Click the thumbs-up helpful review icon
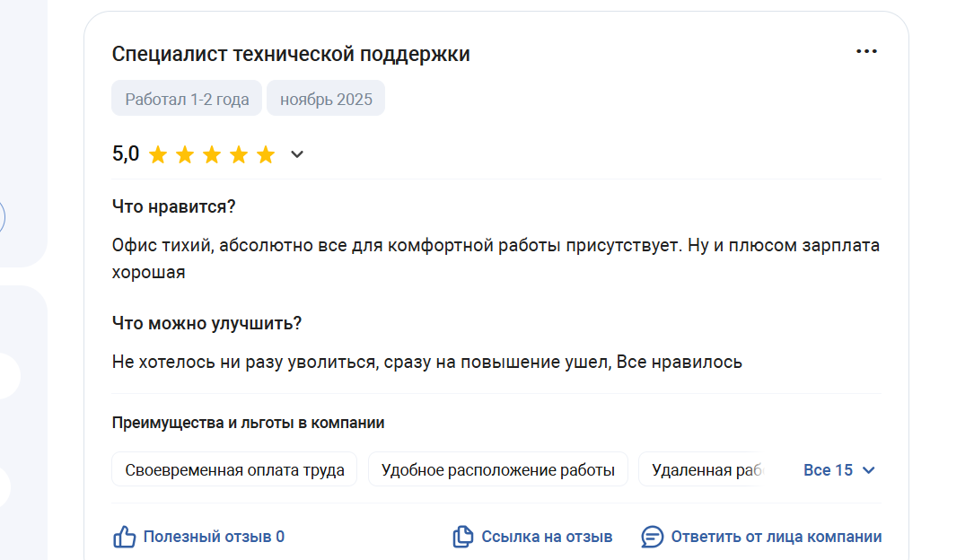Image resolution: width=974 pixels, height=560 pixels. [x=124, y=537]
